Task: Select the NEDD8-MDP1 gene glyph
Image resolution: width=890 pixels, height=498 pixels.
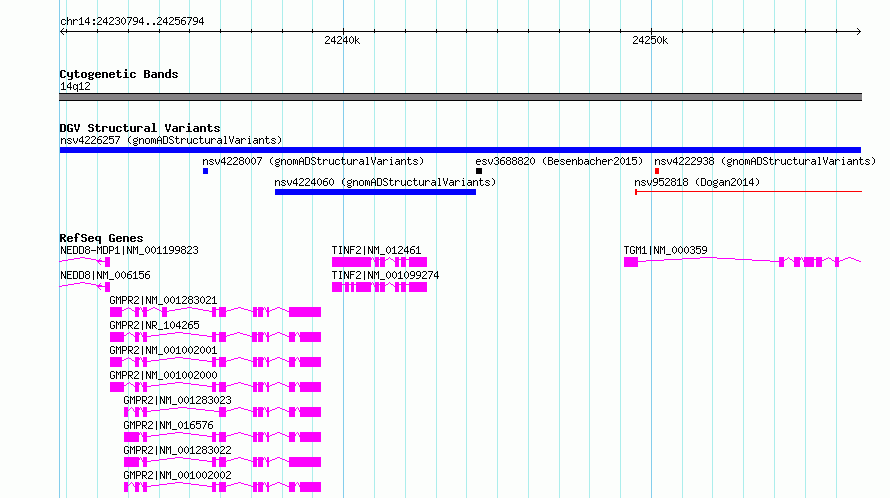Action: tap(85, 262)
